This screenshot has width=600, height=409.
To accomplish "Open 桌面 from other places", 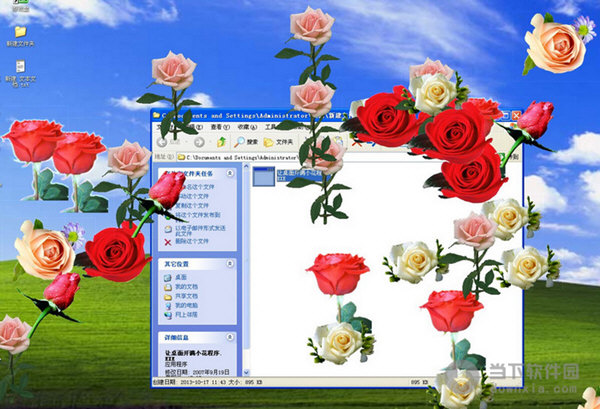I will click(176, 277).
